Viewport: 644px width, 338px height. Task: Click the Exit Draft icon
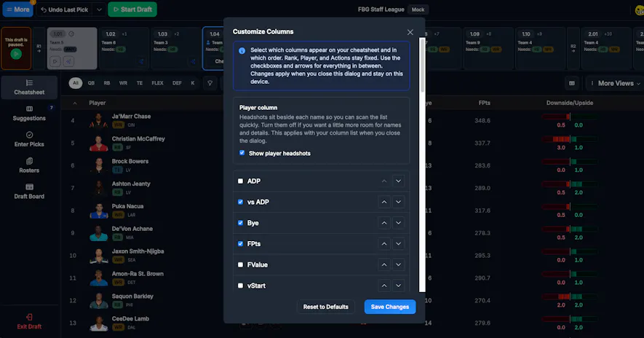29,317
